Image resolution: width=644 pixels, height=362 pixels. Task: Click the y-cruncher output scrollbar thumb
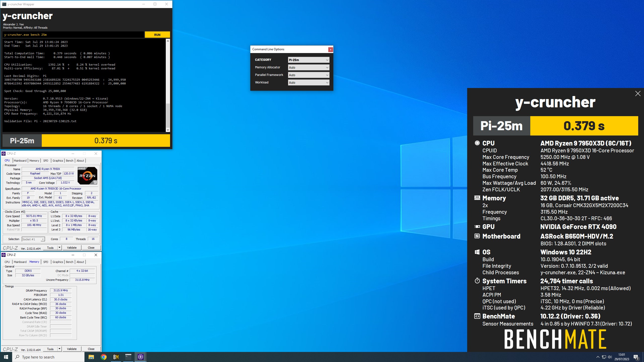[168, 115]
